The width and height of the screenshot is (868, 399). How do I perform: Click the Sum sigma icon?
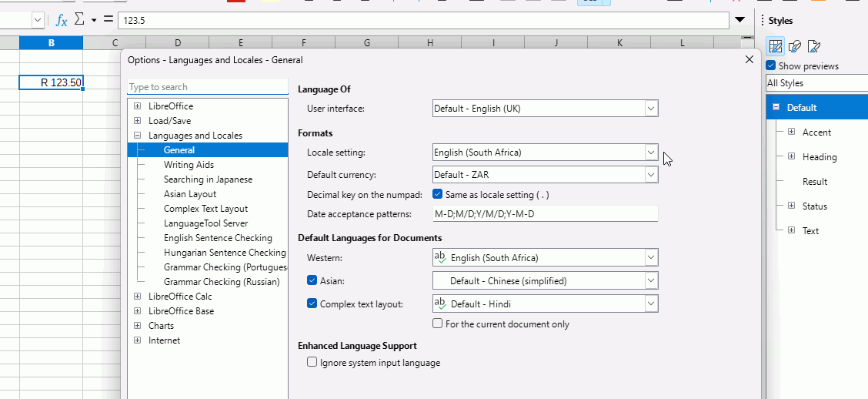[x=79, y=20]
